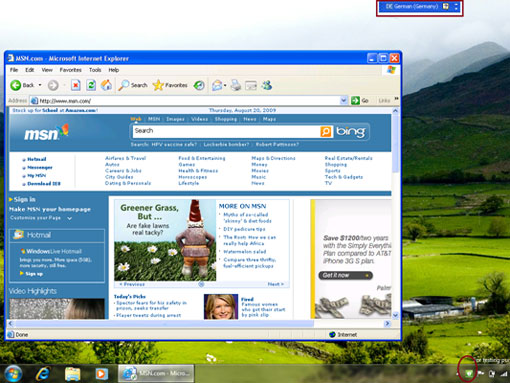Expand Customize your Page chevron

(x=69, y=218)
